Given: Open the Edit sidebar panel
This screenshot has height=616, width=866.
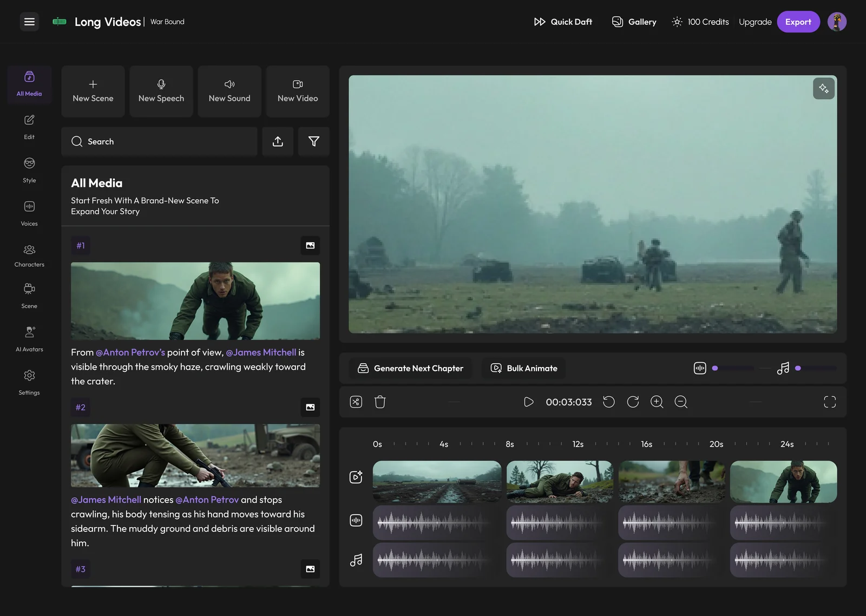Looking at the screenshot, I should coord(29,127).
